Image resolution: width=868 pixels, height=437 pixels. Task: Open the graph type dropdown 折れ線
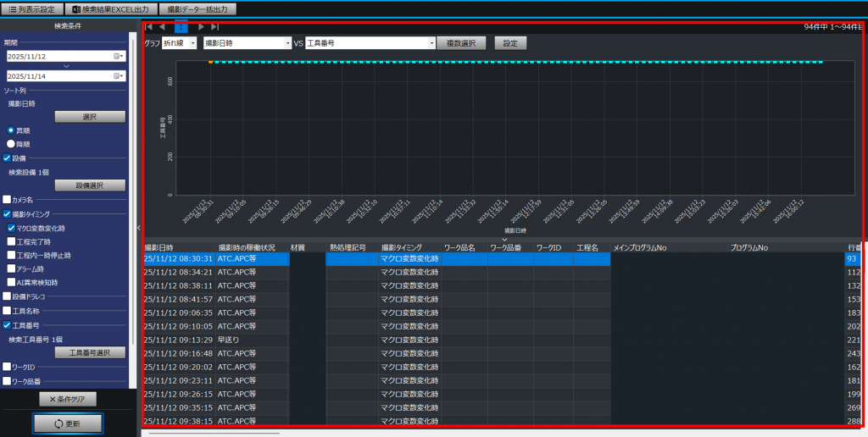pos(179,42)
